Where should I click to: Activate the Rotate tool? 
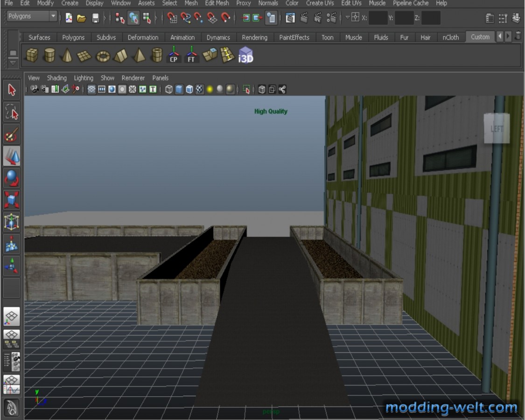coord(12,178)
